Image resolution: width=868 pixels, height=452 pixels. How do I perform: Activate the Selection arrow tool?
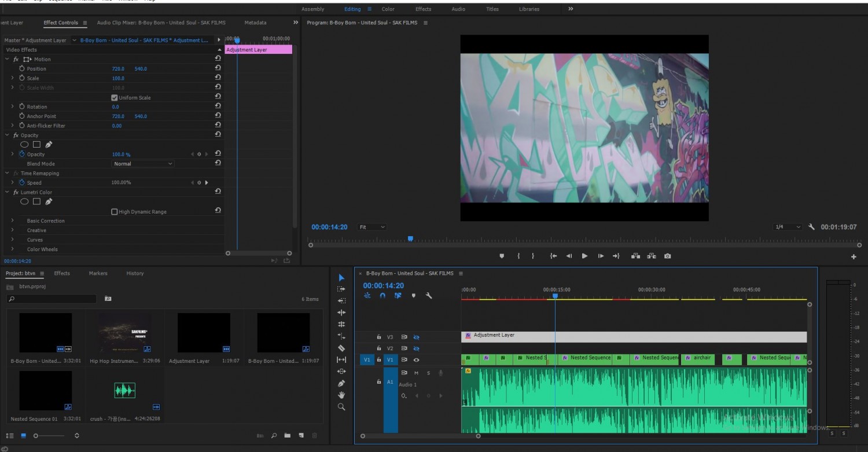[341, 277]
